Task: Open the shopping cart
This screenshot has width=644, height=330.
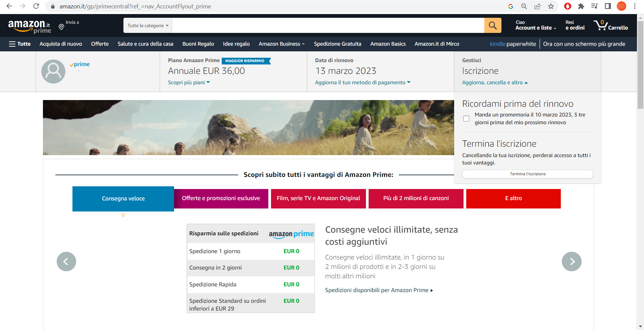Action: [611, 26]
